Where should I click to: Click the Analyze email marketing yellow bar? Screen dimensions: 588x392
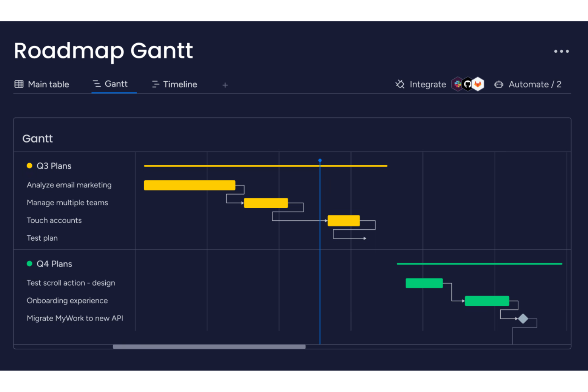click(190, 185)
